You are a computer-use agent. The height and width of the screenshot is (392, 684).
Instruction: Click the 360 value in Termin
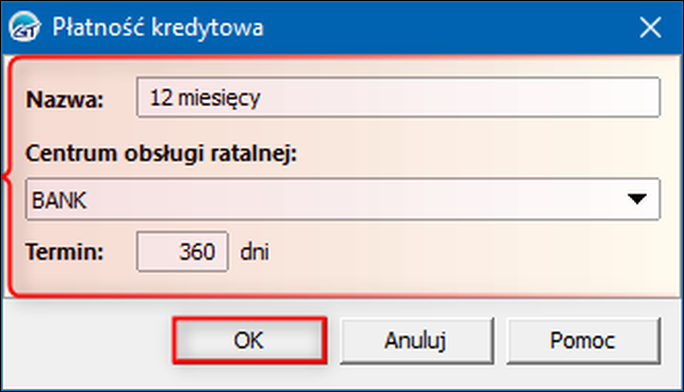pyautogui.click(x=197, y=252)
